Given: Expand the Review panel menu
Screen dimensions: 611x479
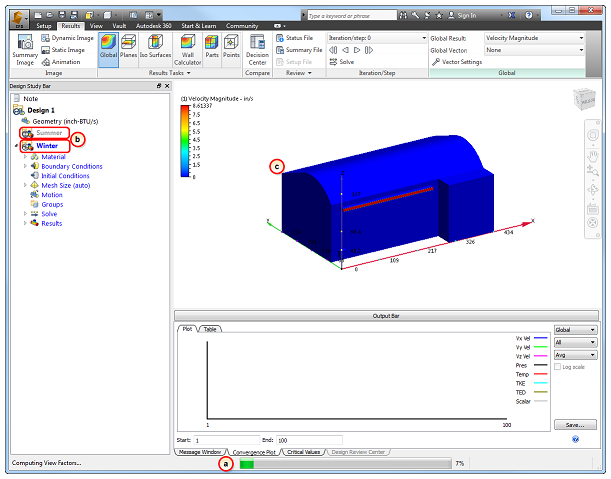Looking at the screenshot, I should [299, 73].
